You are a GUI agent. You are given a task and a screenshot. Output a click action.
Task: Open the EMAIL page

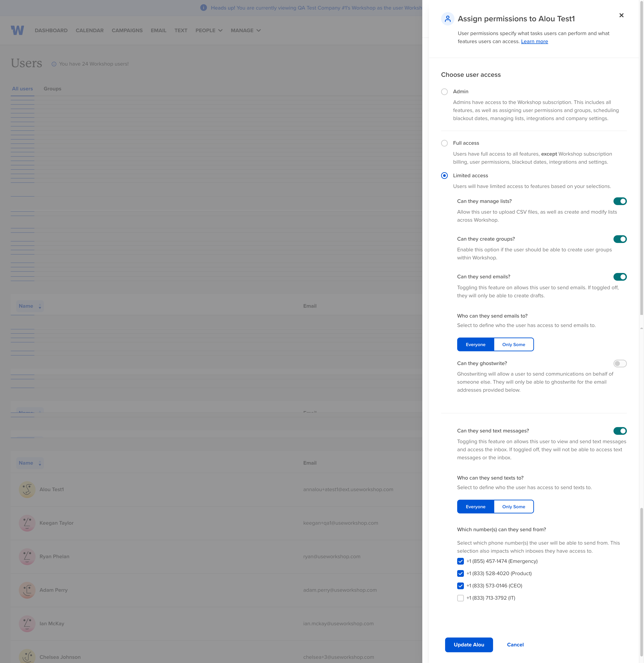pyautogui.click(x=158, y=31)
